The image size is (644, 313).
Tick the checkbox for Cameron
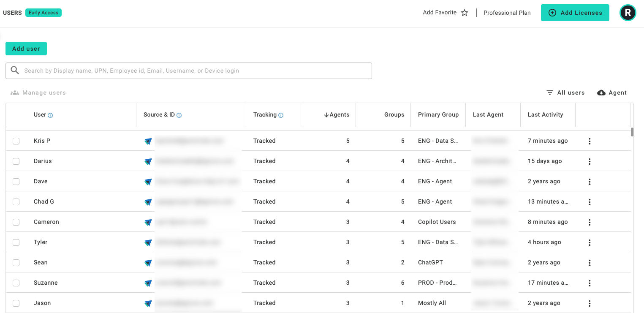pos(16,222)
